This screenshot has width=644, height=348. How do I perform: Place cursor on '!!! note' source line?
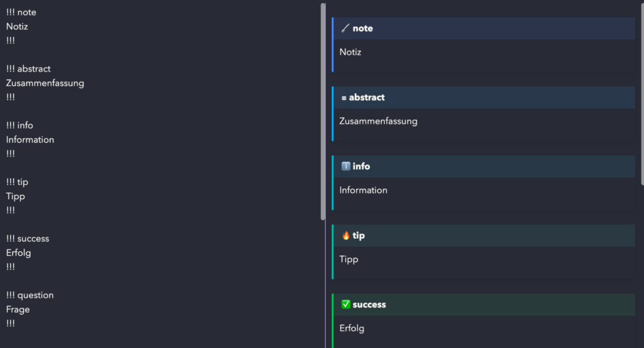tap(21, 12)
